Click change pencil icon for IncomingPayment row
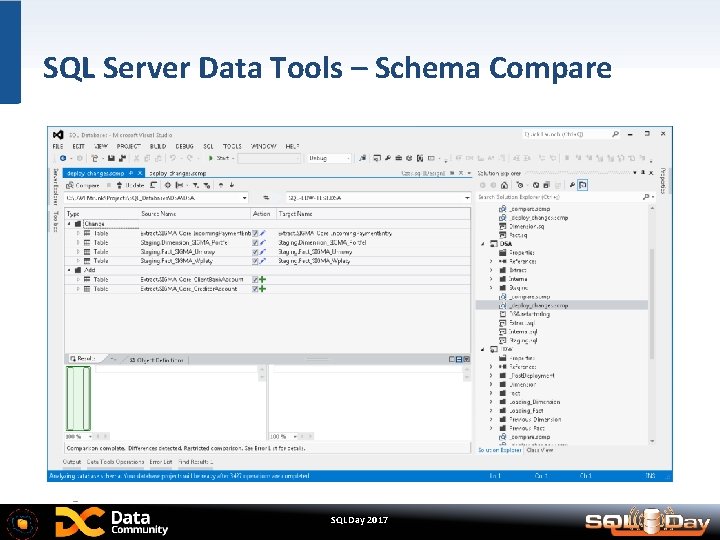The height and width of the screenshot is (540, 720). point(263,233)
